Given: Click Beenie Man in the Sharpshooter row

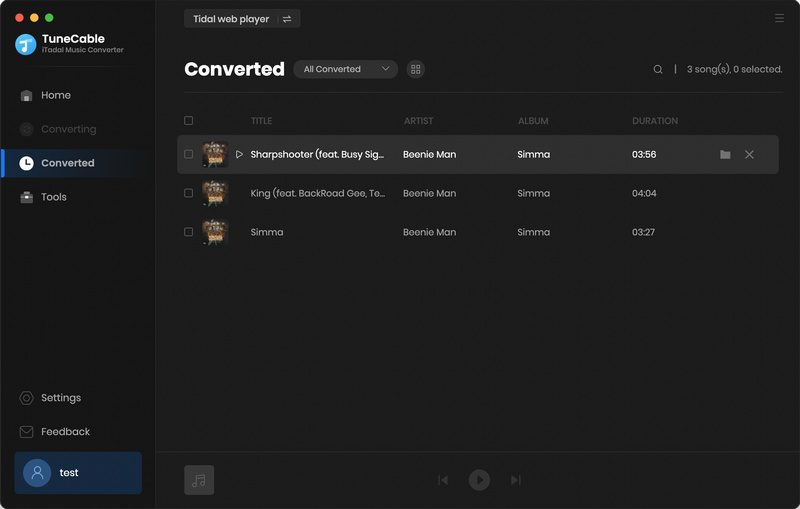Looking at the screenshot, I should (430, 155).
